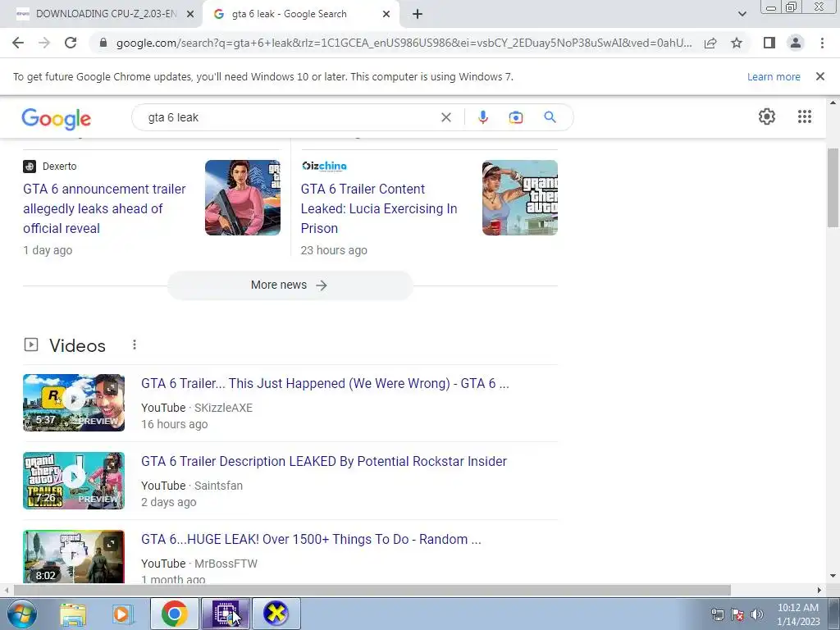
Task: Open the Chrome profile avatar menu
Action: pos(796,43)
